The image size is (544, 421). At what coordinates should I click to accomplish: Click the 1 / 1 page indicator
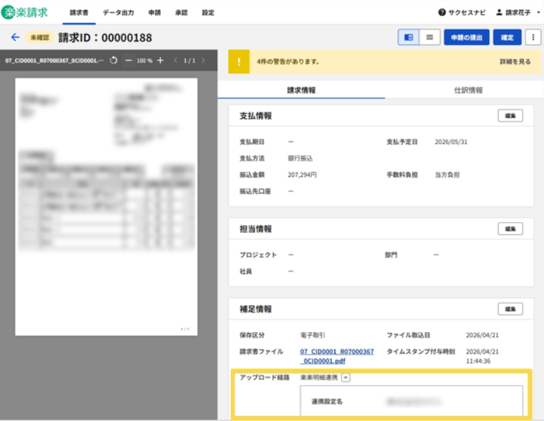pos(189,61)
